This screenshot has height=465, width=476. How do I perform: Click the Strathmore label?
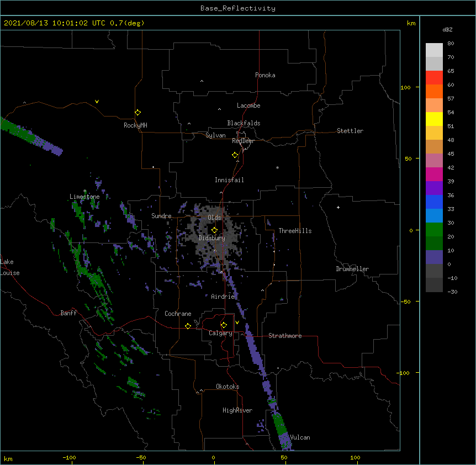pos(285,336)
